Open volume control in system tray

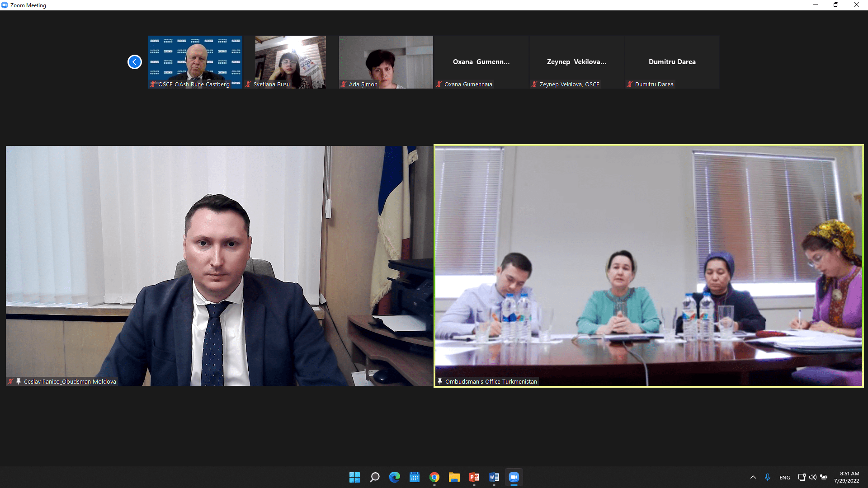[x=812, y=477]
